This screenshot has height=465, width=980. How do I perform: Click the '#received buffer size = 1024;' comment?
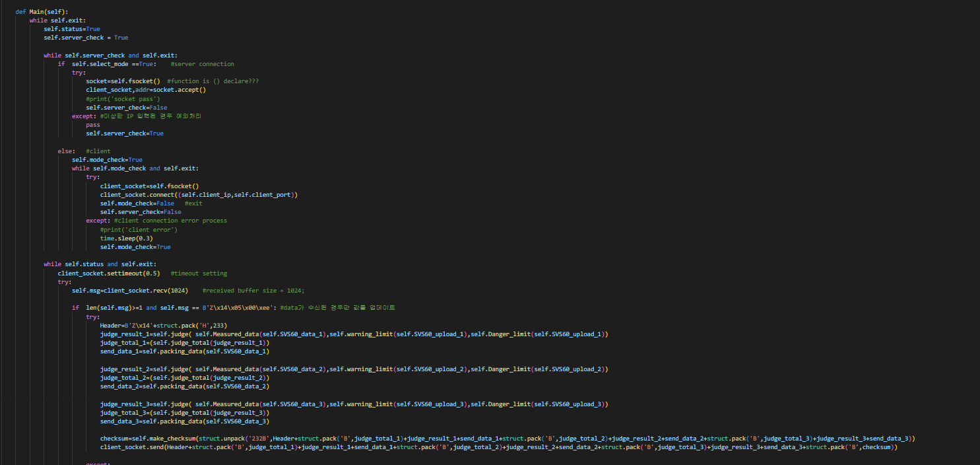pos(253,291)
